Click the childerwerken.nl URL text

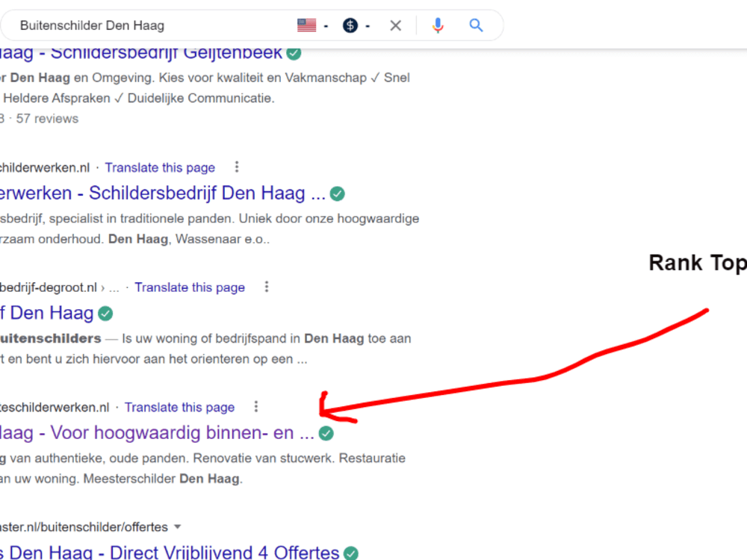[45, 167]
